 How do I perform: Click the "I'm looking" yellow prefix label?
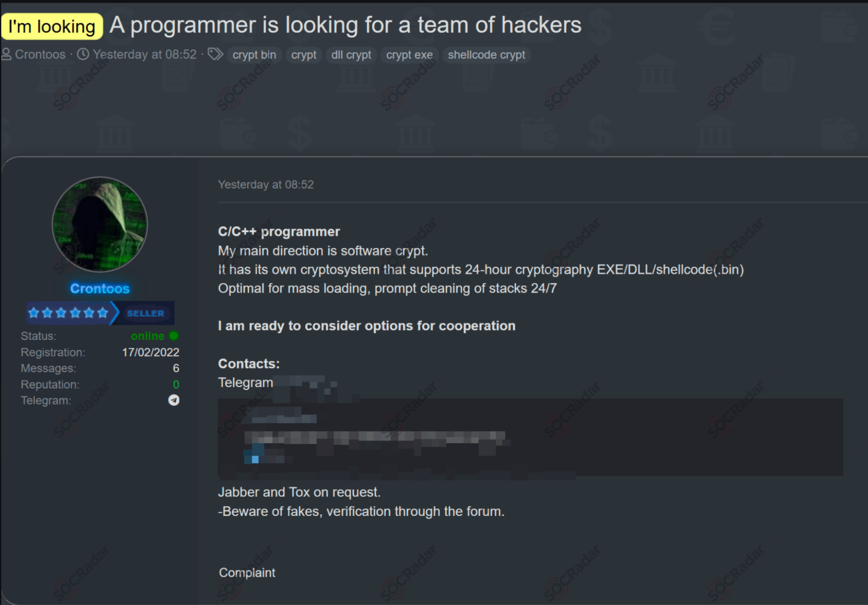click(x=52, y=26)
